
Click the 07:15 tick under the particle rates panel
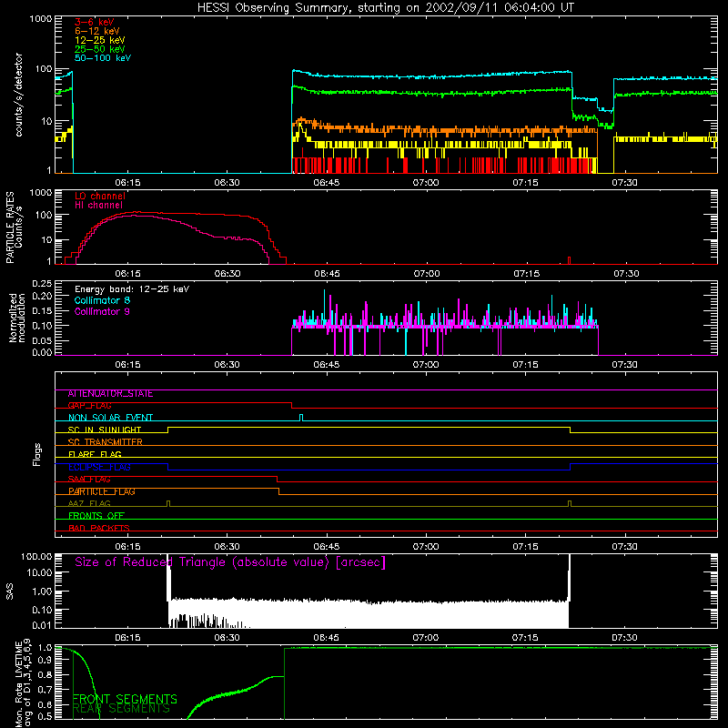click(x=527, y=274)
